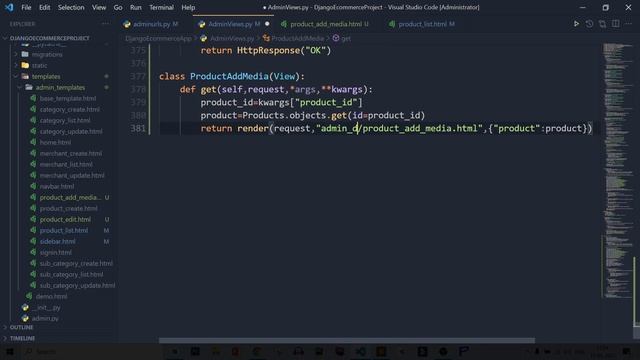Open sub_category_create.html in explorer
The width and height of the screenshot is (640, 360).
pyautogui.click(x=76, y=264)
